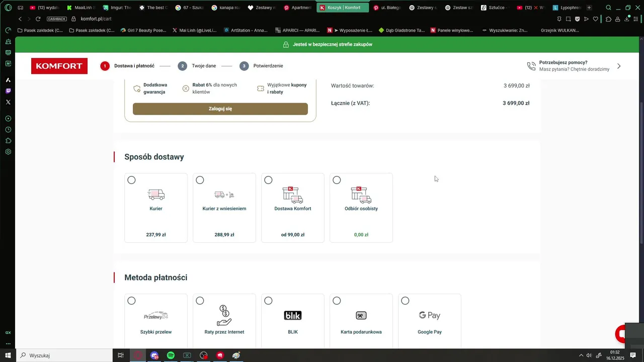Show hidden system tray icons
Viewport: 644px width, 362px height.
[x=581, y=355]
